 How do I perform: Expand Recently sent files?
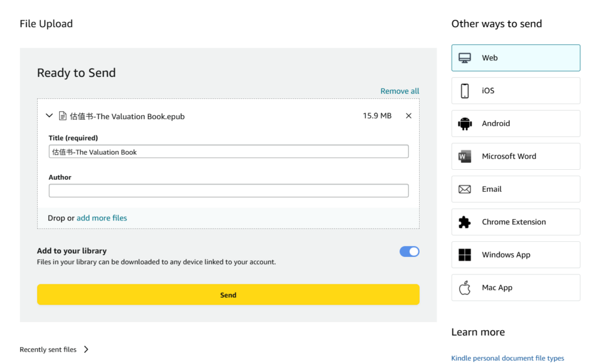pos(86,349)
